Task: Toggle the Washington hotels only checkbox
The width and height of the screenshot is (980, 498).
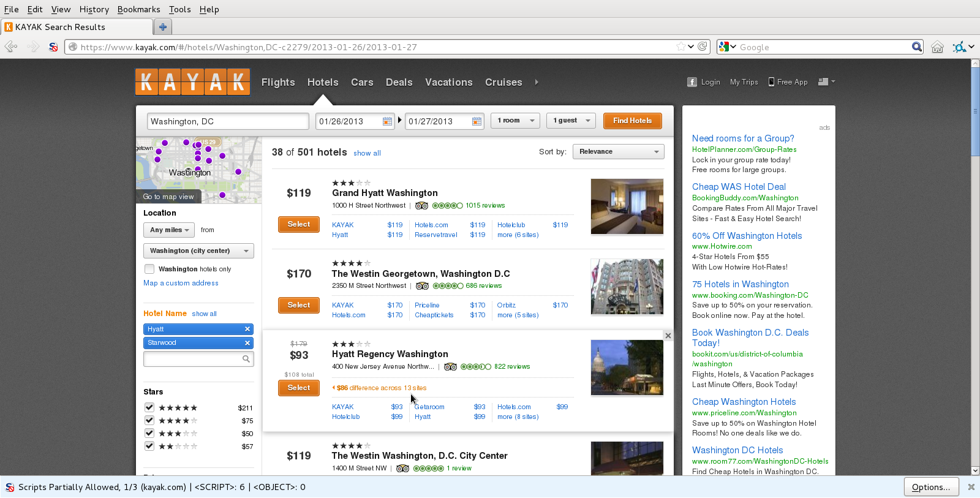Action: 149,269
